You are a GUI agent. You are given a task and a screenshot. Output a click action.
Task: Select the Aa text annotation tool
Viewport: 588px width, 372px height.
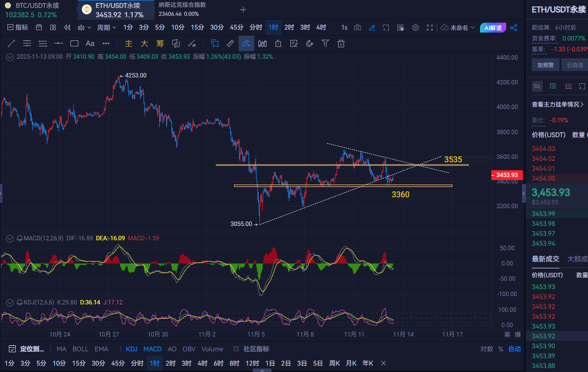90,43
